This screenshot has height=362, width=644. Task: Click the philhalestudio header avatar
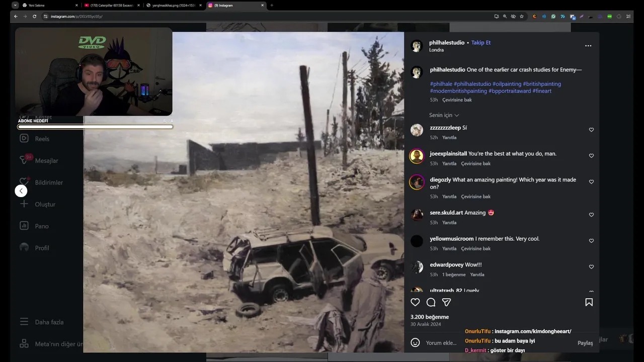417,46
